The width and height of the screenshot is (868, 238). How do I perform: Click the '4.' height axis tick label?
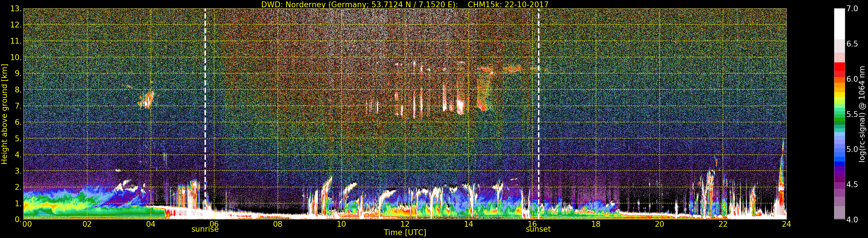click(18, 155)
